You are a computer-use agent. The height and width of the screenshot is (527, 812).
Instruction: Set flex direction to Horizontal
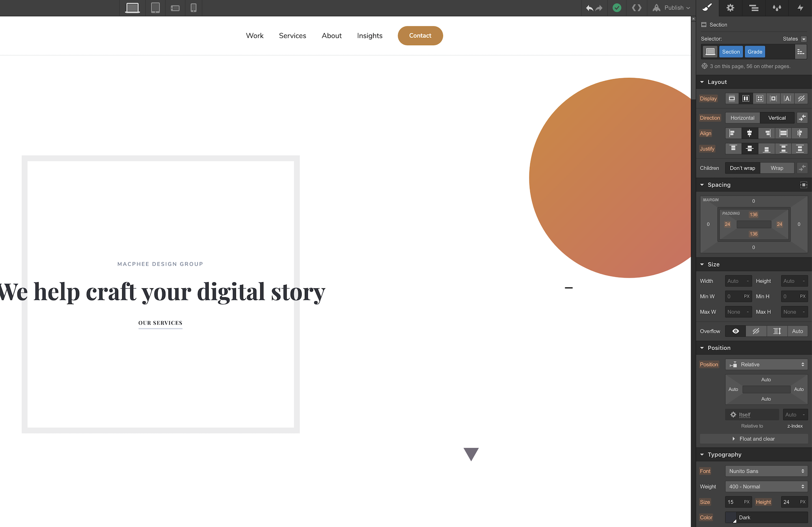(x=742, y=118)
